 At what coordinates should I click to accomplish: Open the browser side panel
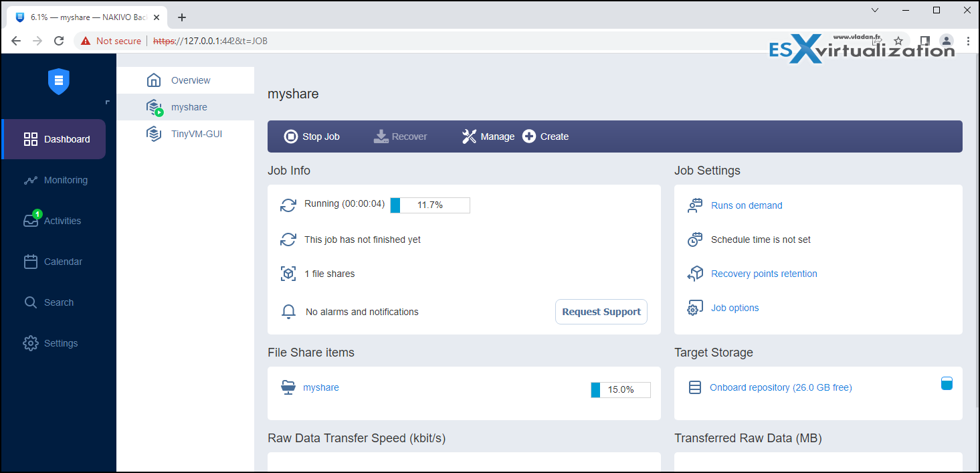pos(925,41)
